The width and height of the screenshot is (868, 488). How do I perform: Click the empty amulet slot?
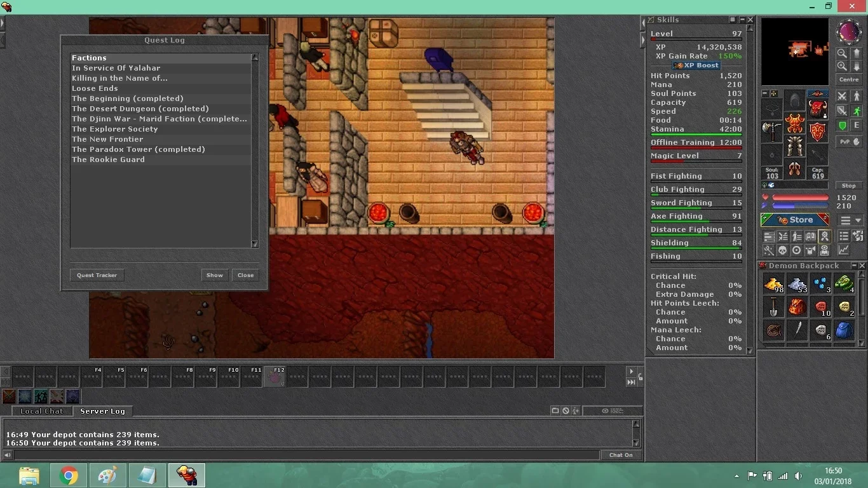772,109
